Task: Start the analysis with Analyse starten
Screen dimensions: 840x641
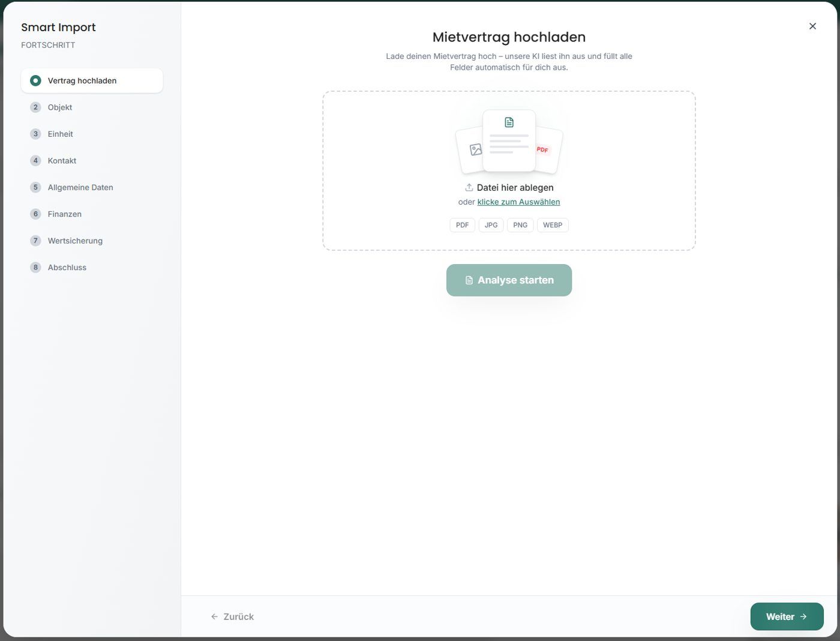Action: tap(509, 280)
